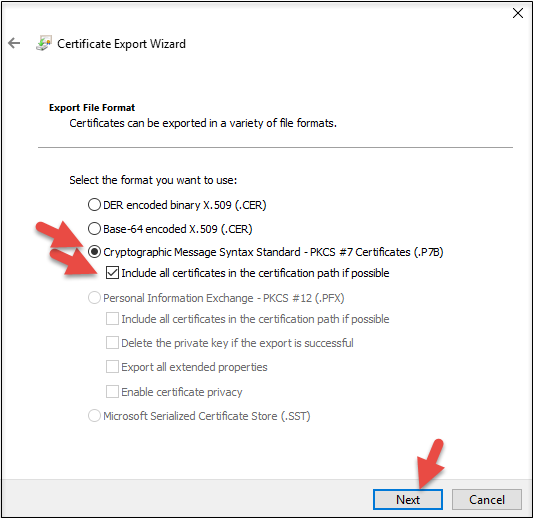Image resolution: width=533 pixels, height=518 pixels.
Task: Click the Next button
Action: click(408, 499)
